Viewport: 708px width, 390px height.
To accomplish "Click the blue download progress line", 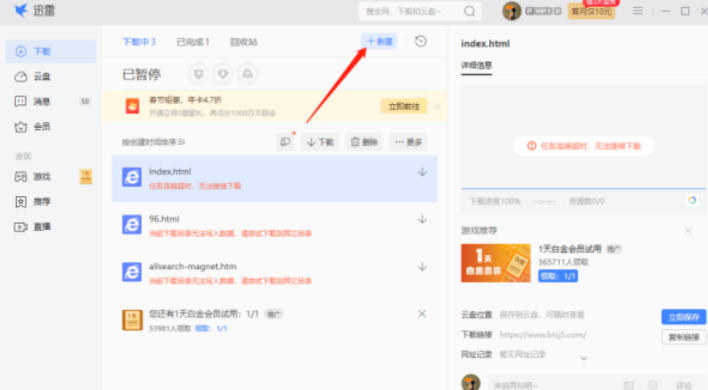I will click(x=583, y=188).
